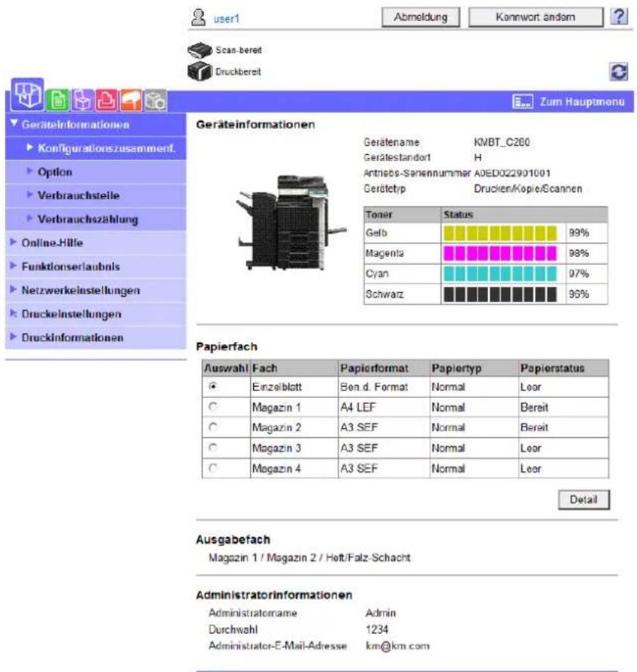Open the Information tab icon
Screen dimensions: 637x672
point(27,94)
